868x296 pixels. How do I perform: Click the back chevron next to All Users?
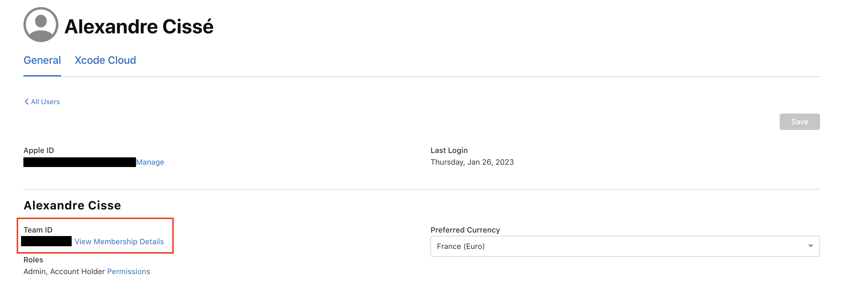pyautogui.click(x=27, y=101)
